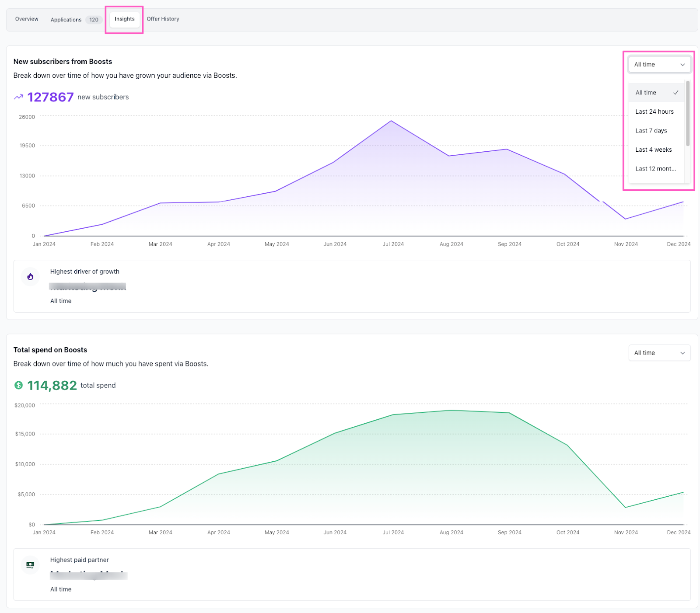The width and height of the screenshot is (700, 613).
Task: Choose Last 7 days option
Action: click(651, 131)
